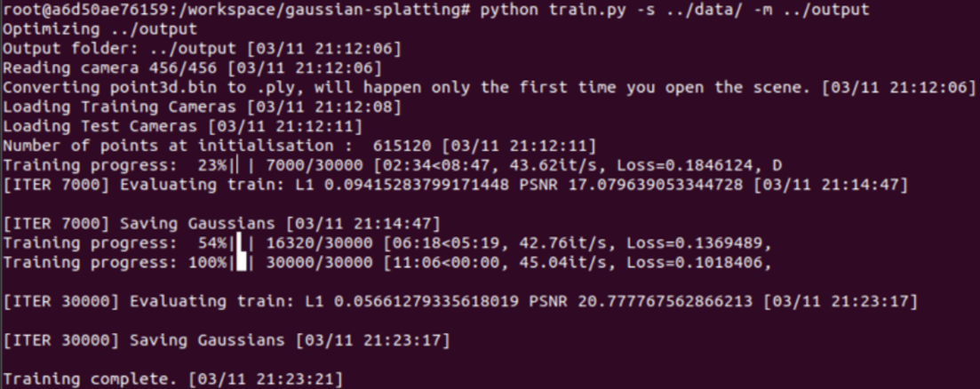Viewport: 980px width, 389px height.
Task: Click the '[ITER 30000] Saving Gaussians' line
Action: 227,340
